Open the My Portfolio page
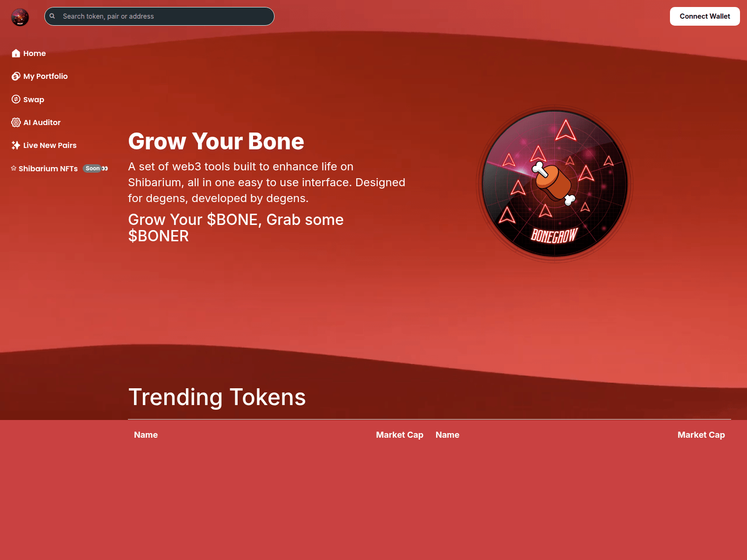 click(45, 76)
